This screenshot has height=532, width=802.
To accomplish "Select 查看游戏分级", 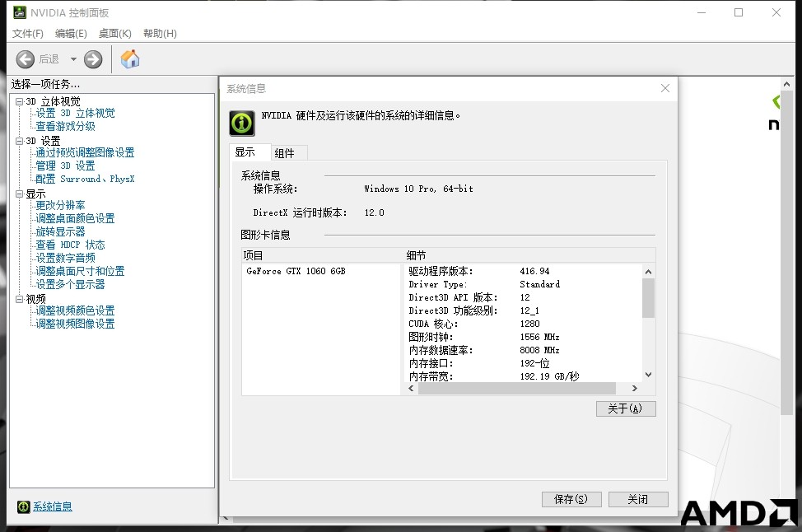I will [x=66, y=126].
